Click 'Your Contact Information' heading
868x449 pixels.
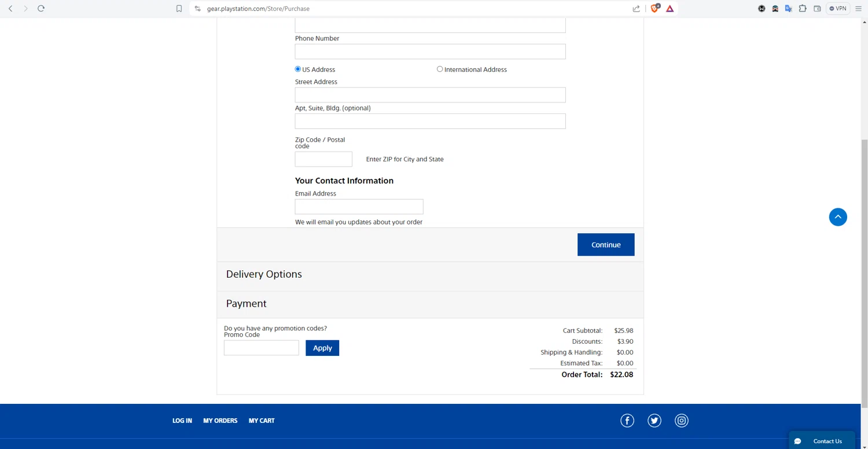tap(344, 181)
